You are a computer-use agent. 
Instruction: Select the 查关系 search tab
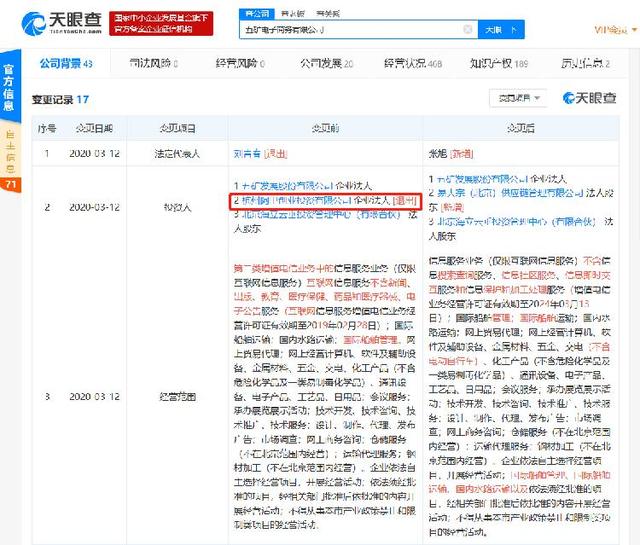point(328,14)
